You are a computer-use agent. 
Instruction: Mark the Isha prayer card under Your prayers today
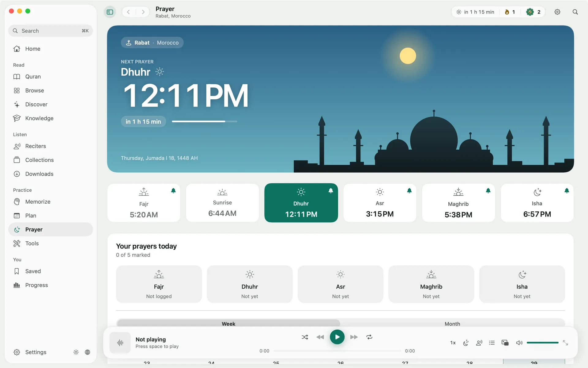click(522, 284)
